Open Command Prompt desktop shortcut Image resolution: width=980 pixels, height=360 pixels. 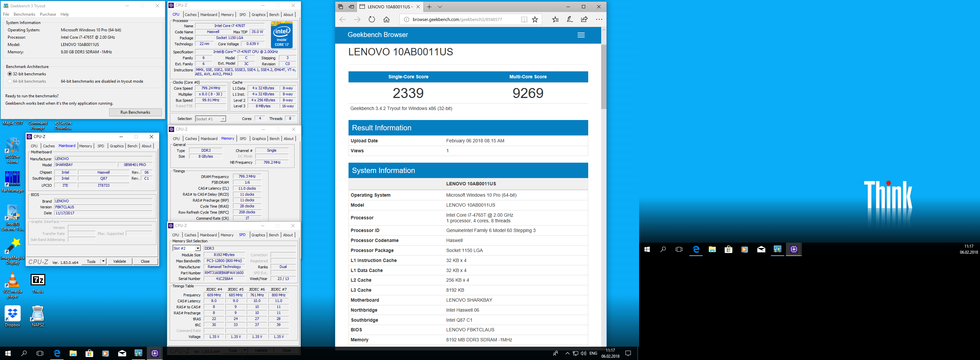click(x=38, y=125)
